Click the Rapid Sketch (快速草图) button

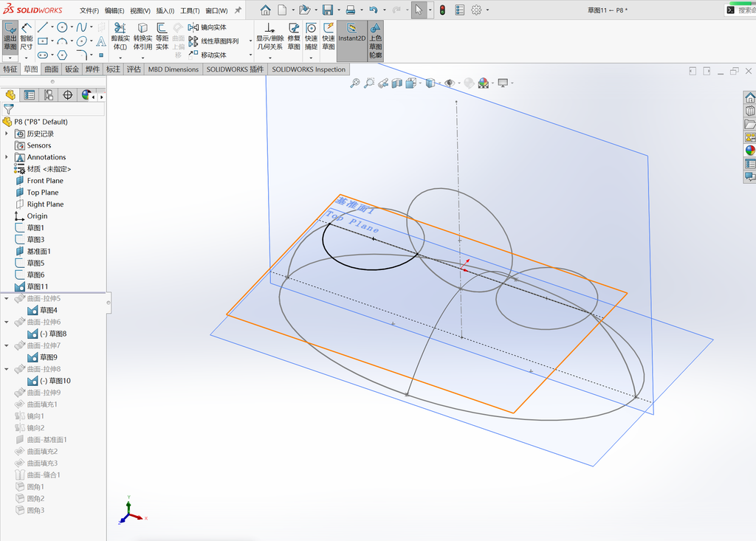329,37
